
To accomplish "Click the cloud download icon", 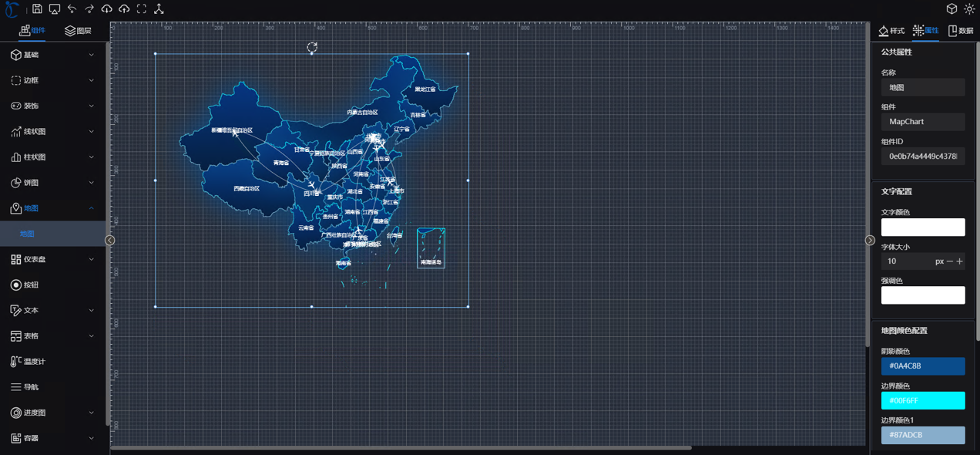I will 106,9.
